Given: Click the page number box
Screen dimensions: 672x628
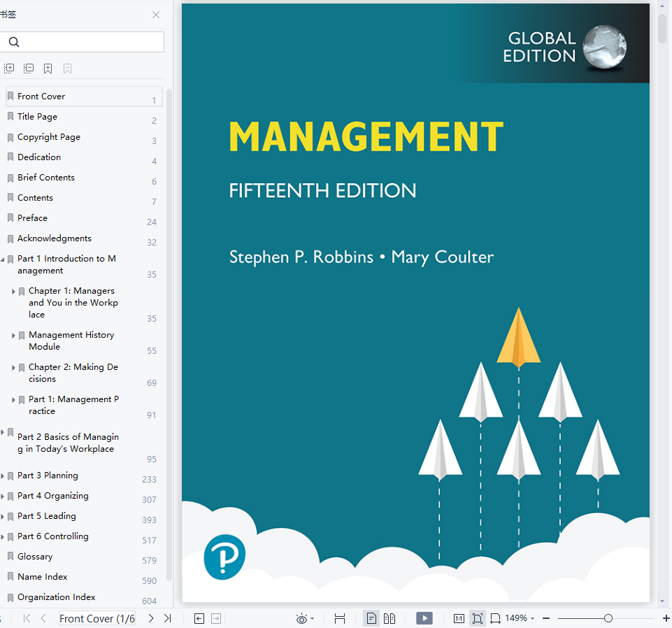Looking at the screenshot, I should click(97, 619).
